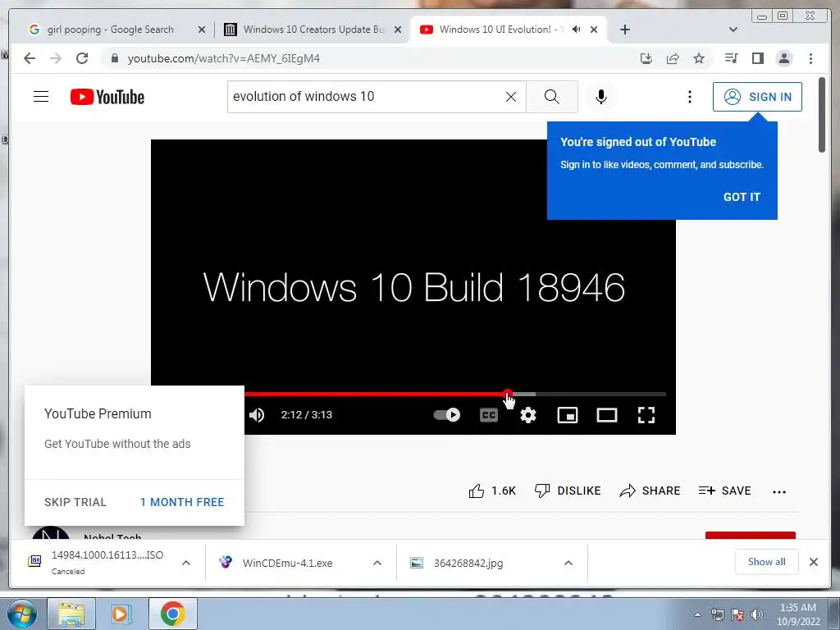Open the video settings gear
This screenshot has height=630, width=840.
pos(528,415)
